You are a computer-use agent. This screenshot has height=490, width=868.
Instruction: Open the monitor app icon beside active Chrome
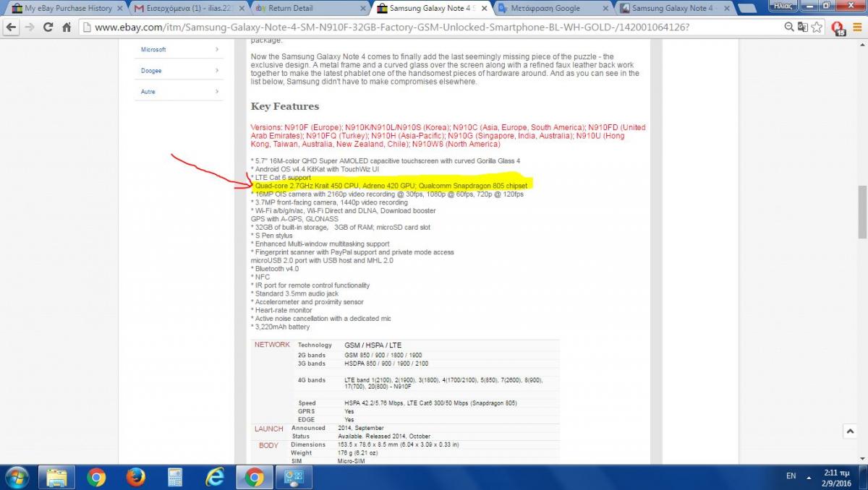pos(293,477)
